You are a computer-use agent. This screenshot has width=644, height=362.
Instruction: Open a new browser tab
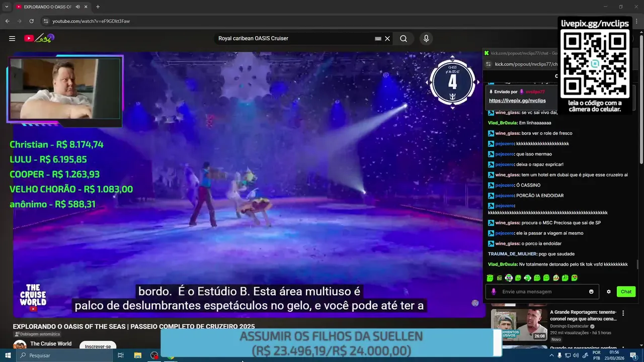[x=98, y=7]
